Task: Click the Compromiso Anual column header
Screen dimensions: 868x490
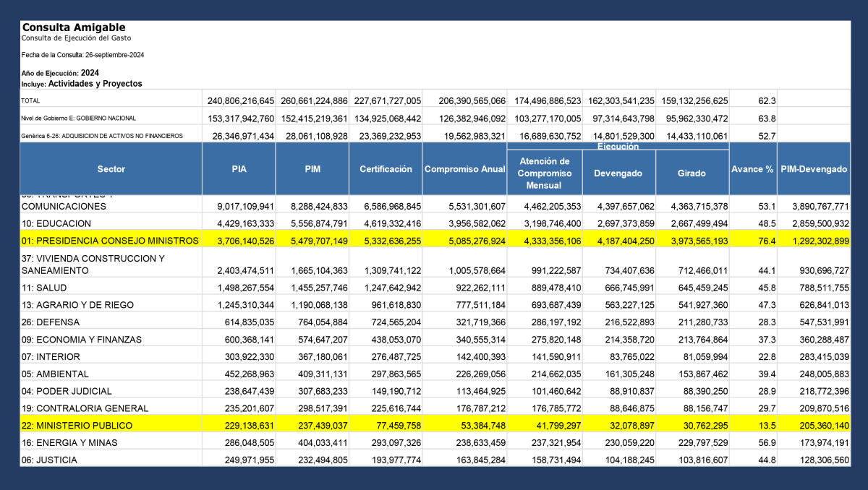Action: pos(464,169)
